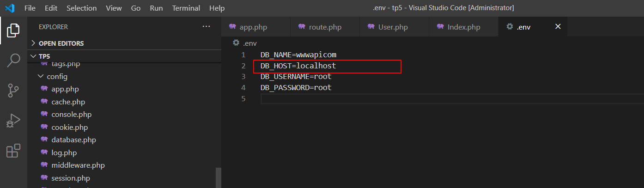Click the DB_HOST=localhost line
This screenshot has width=644, height=188.
click(298, 66)
